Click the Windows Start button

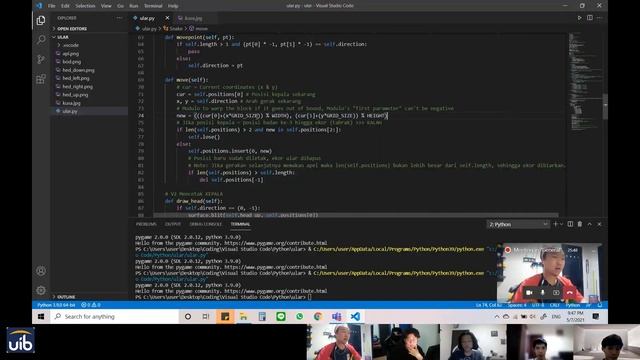pos(41,316)
